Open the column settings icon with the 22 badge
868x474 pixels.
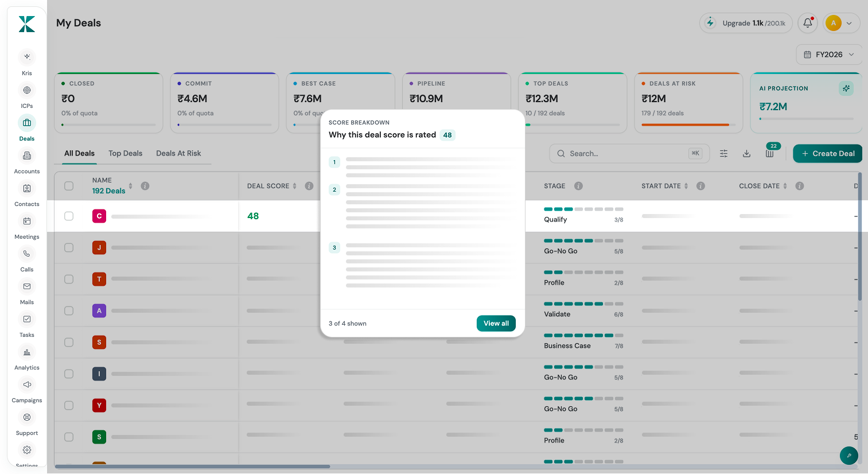pyautogui.click(x=770, y=153)
